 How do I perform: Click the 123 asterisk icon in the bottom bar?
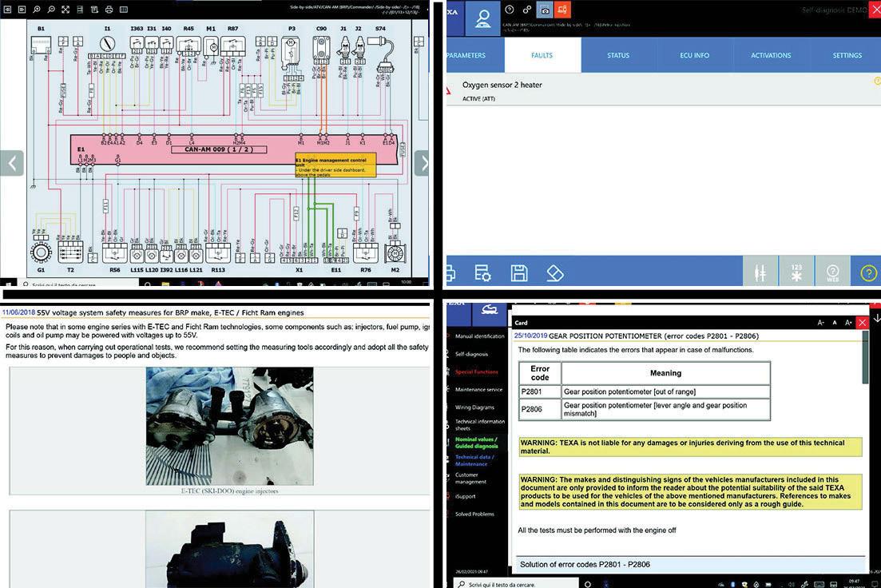[x=796, y=272]
